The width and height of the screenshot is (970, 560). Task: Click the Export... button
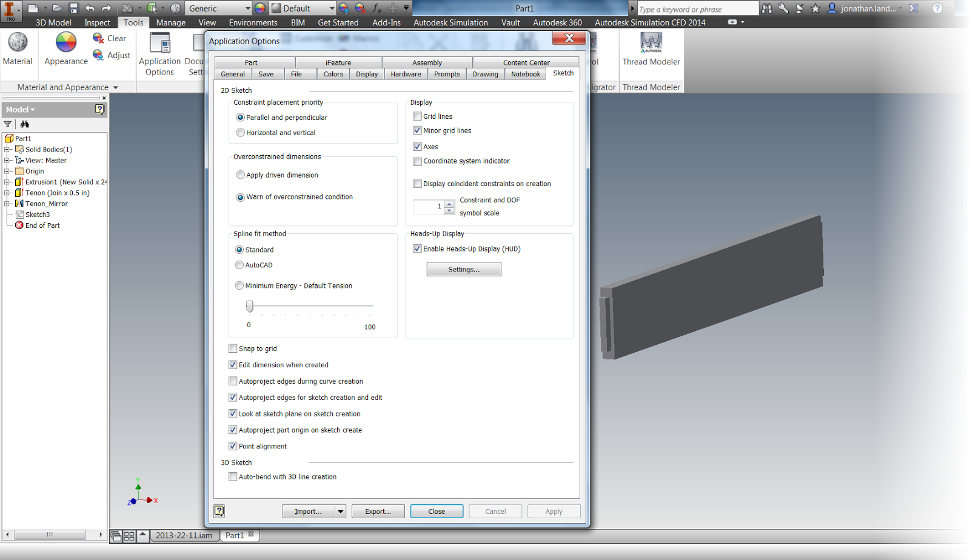[x=378, y=512]
